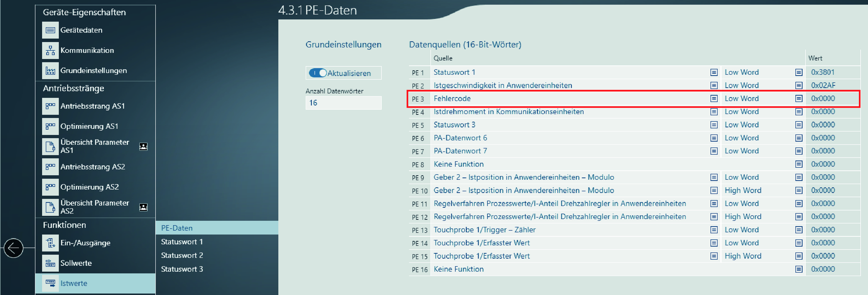Click the Optimierung AS2 icon

point(50,187)
